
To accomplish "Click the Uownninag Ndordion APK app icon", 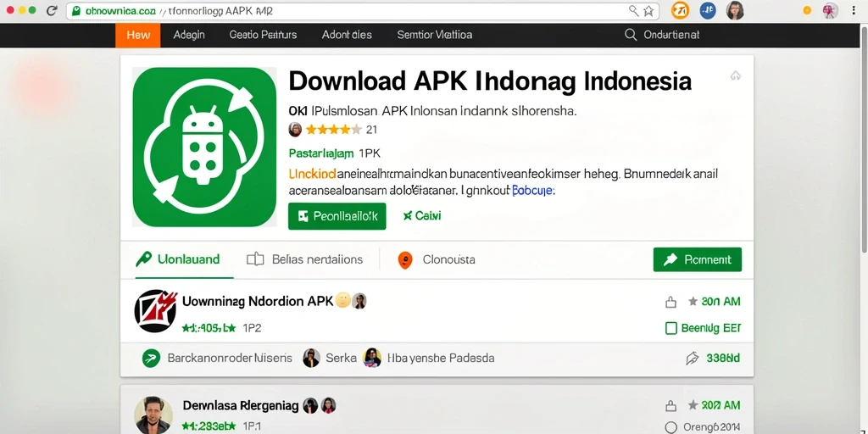I will 156,310.
